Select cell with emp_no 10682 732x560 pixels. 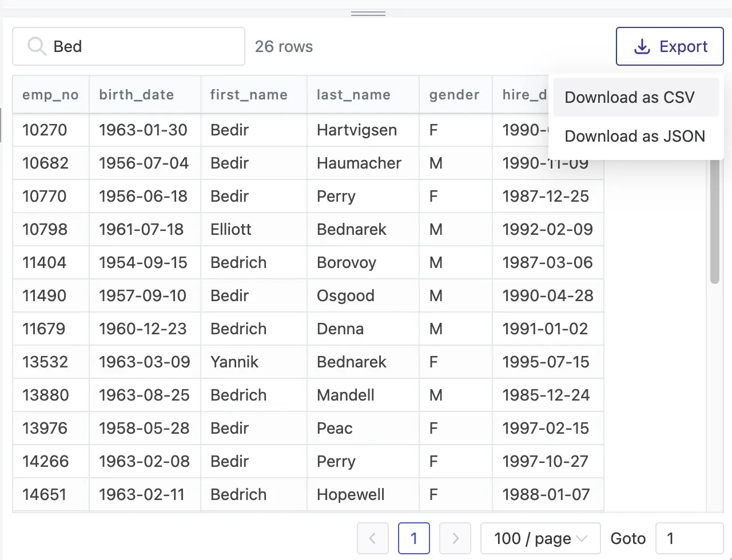point(51,163)
